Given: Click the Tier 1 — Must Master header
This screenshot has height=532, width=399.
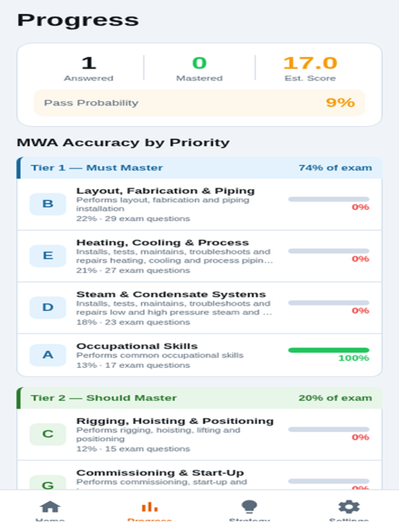Looking at the screenshot, I should (x=199, y=168).
